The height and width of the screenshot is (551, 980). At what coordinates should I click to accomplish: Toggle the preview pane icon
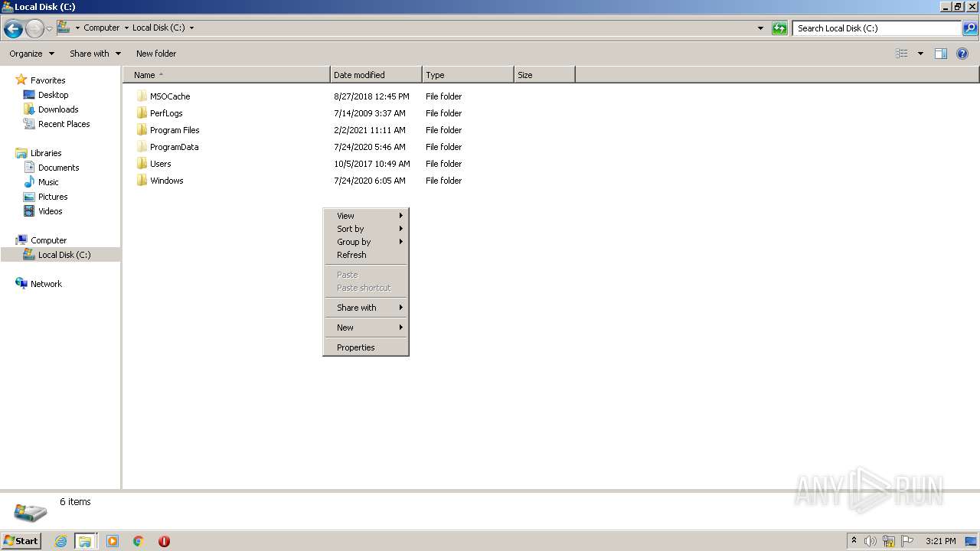click(941, 54)
